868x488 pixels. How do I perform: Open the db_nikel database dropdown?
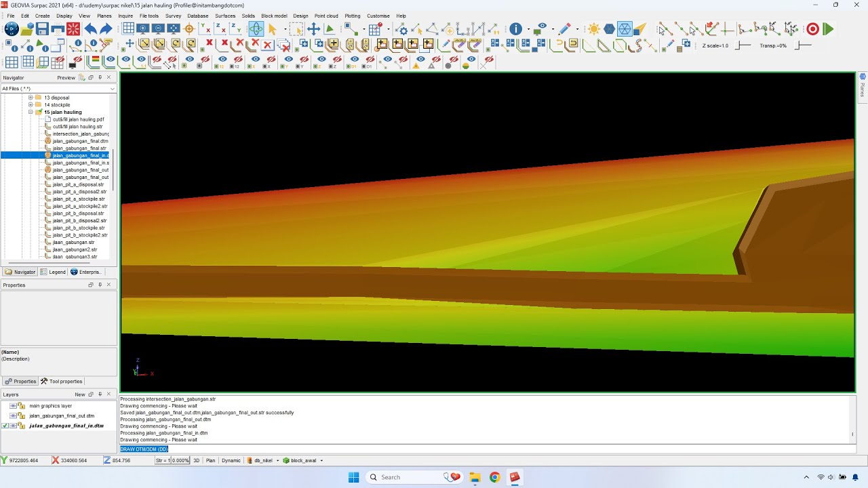(x=277, y=460)
